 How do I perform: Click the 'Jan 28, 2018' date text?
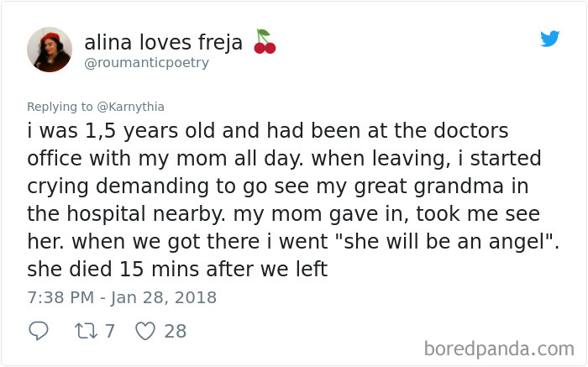165,297
